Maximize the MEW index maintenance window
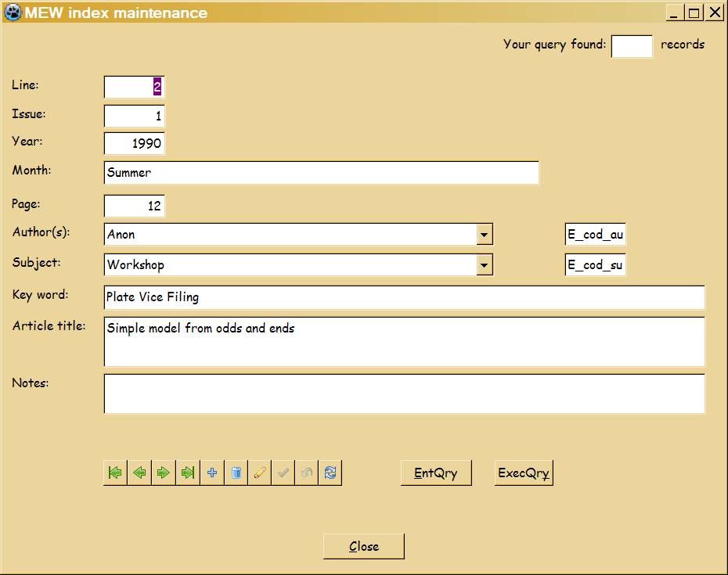 (694, 13)
